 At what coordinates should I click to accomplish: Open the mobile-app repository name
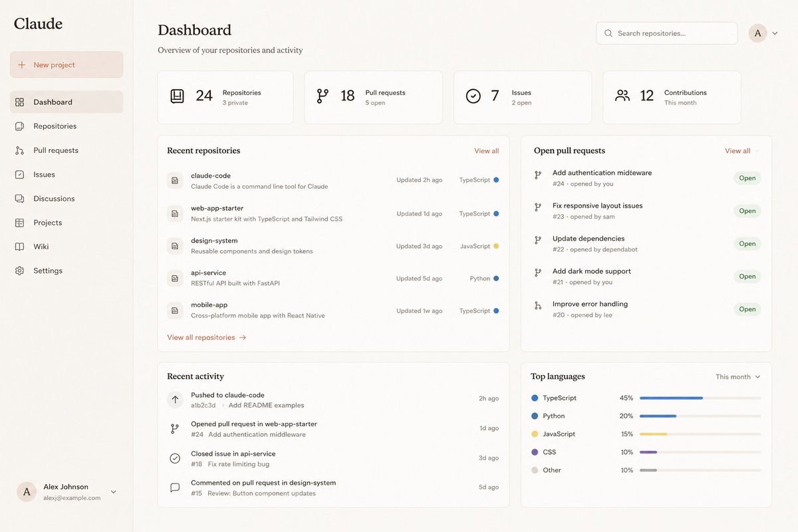[209, 305]
